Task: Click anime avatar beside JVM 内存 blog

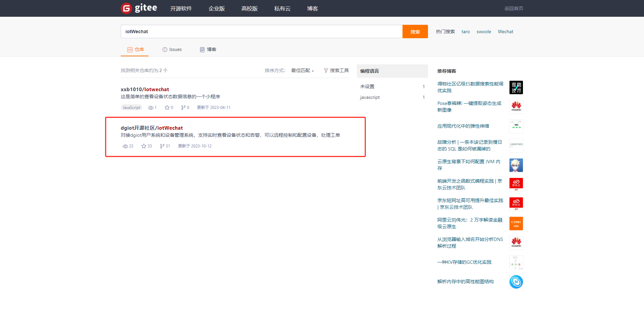Action: point(516,165)
